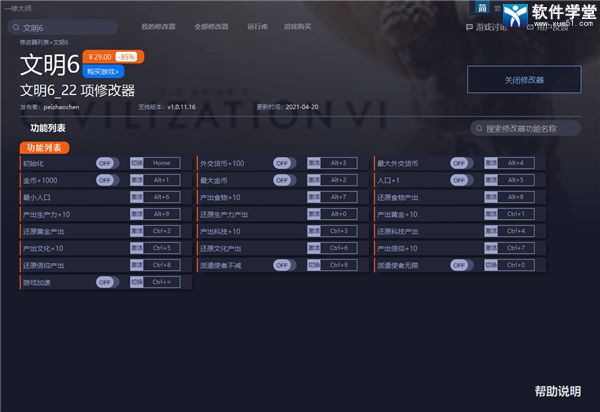Edit the Ctrl+2 hotkey box
Image resolution: width=600 pixels, height=412 pixels.
click(161, 231)
